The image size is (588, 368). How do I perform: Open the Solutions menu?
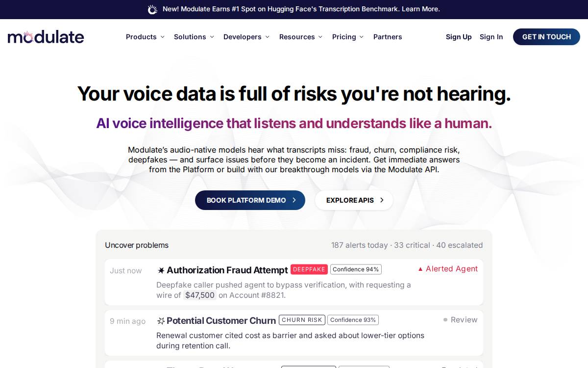point(190,37)
